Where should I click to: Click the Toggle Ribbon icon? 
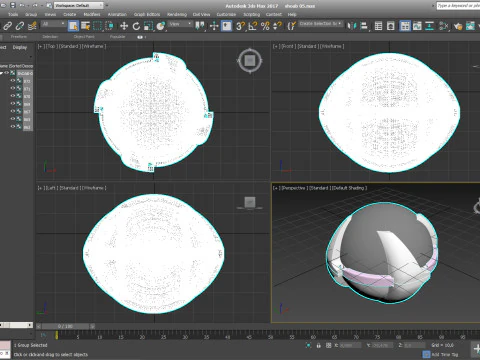tap(405, 26)
